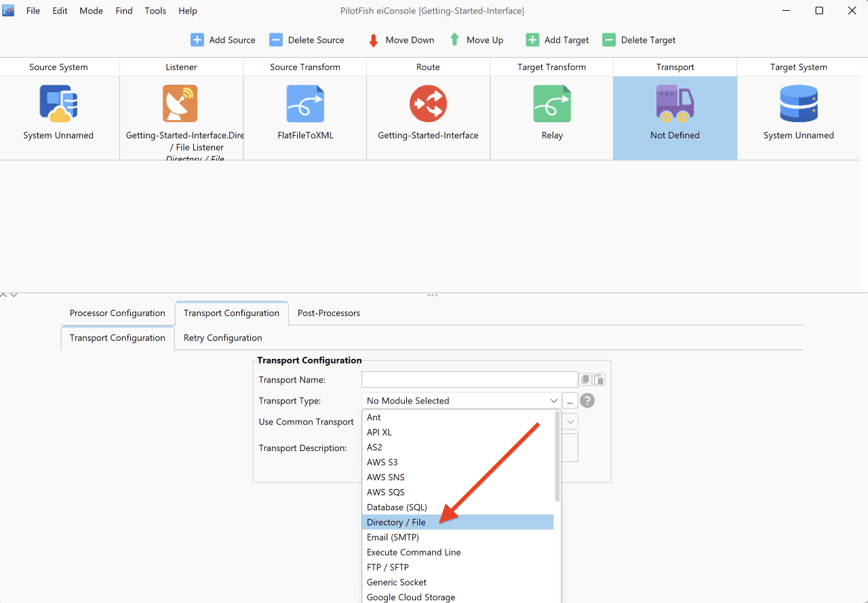Click the Move Up toolbar button
This screenshot has width=868, height=603.
click(x=476, y=40)
